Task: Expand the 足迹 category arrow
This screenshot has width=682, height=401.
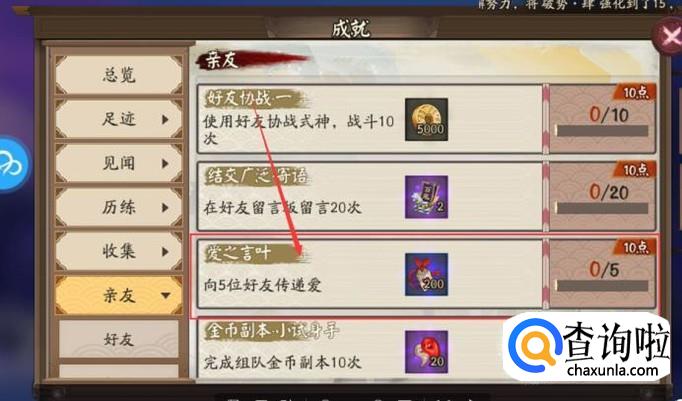Action: 165,119
